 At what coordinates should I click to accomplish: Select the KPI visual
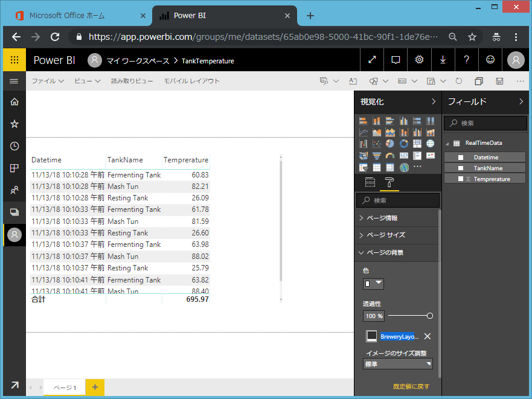(x=431, y=156)
